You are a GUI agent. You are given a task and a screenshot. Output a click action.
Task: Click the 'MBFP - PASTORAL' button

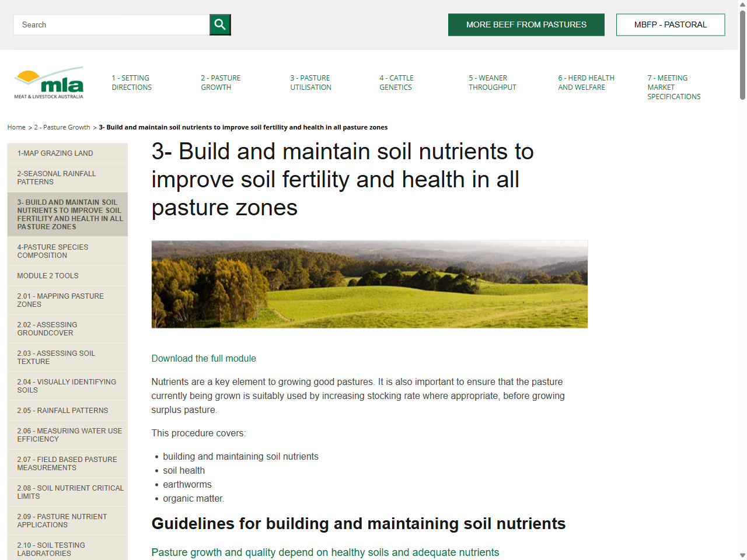(x=670, y=24)
